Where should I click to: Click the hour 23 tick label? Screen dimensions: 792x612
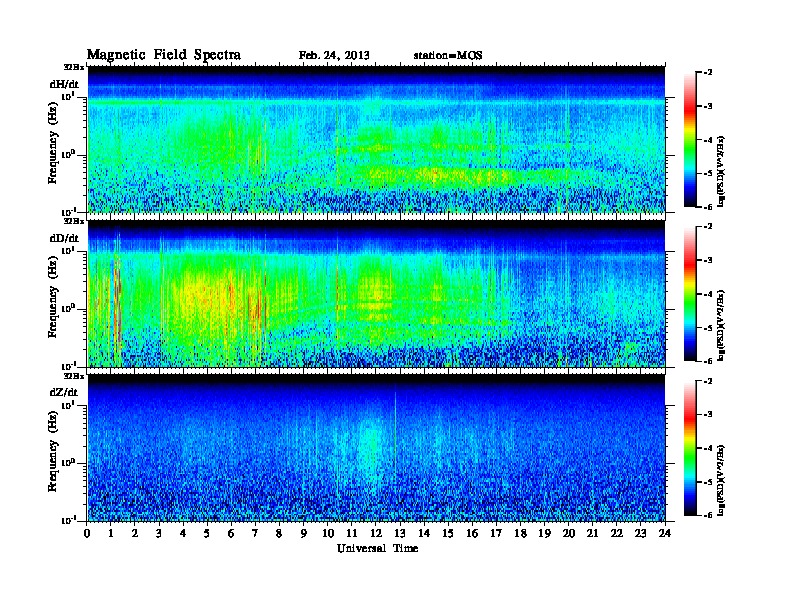coord(641,533)
